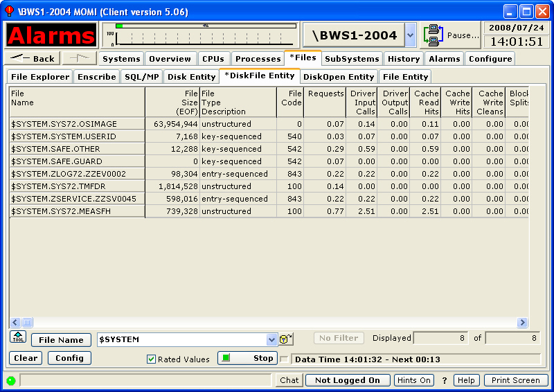This screenshot has height=392, width=554.
Task: Expand the $SYSTEM volume dropdown
Action: [271, 339]
